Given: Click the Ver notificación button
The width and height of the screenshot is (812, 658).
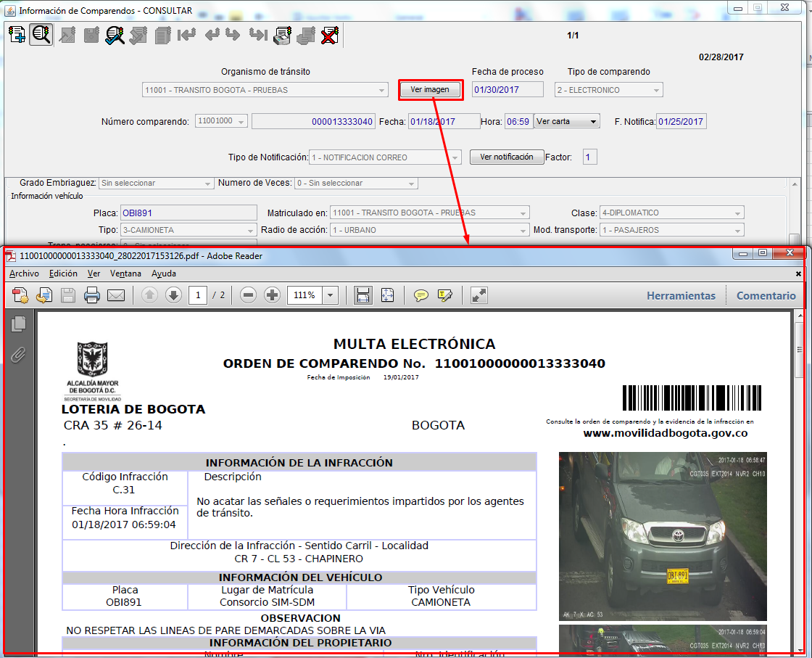Looking at the screenshot, I should click(x=506, y=157).
